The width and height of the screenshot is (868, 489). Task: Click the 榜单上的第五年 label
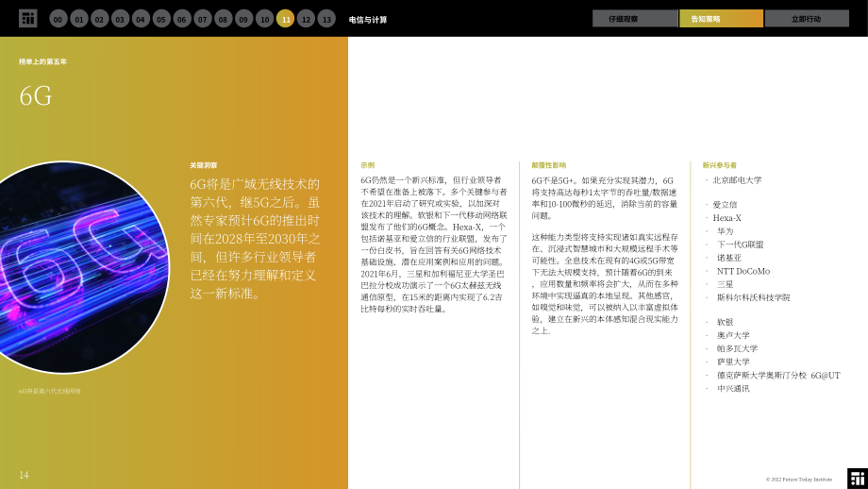point(42,61)
